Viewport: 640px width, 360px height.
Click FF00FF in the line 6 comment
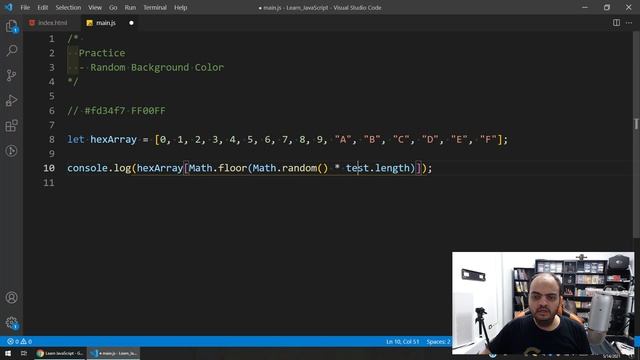pyautogui.click(x=148, y=111)
